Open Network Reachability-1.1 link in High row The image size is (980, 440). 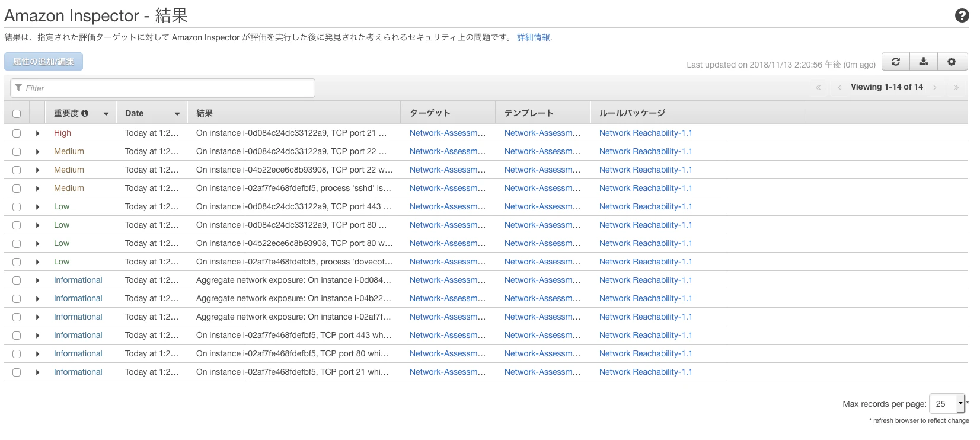(x=646, y=133)
